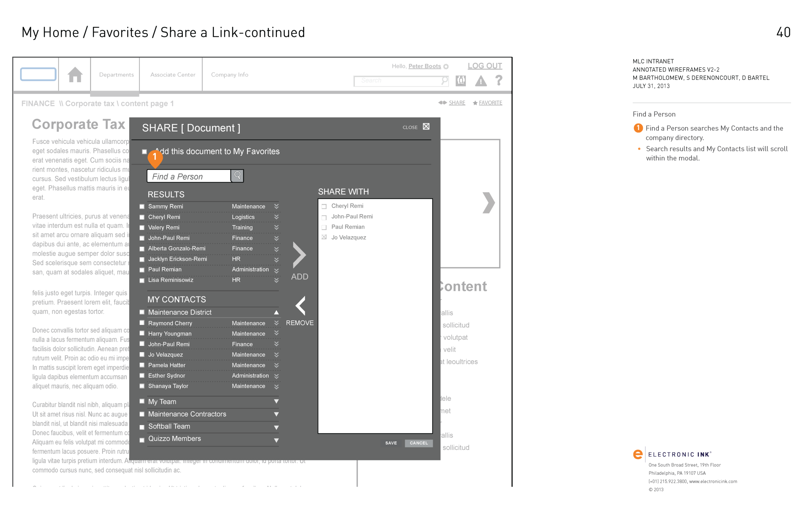The width and height of the screenshot is (812, 512).
Task: Close the Share Document modal
Action: pos(426,127)
